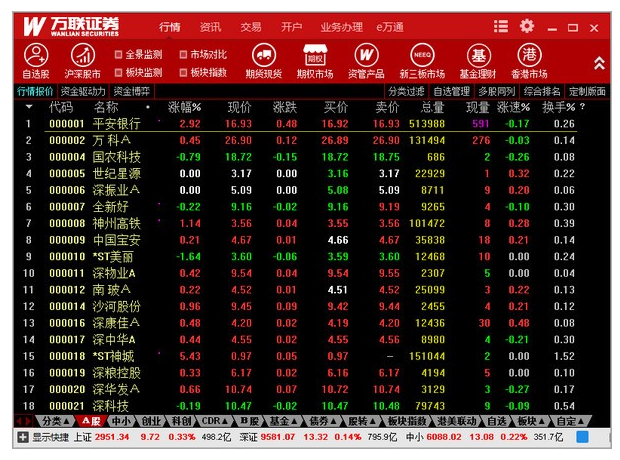Click the red left-right arrows by tabs
This screenshot has height=460, width=620.
[x=24, y=421]
